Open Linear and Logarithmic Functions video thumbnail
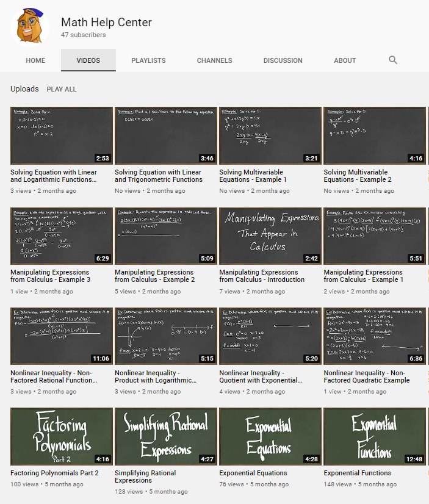429x504 pixels. (x=62, y=135)
